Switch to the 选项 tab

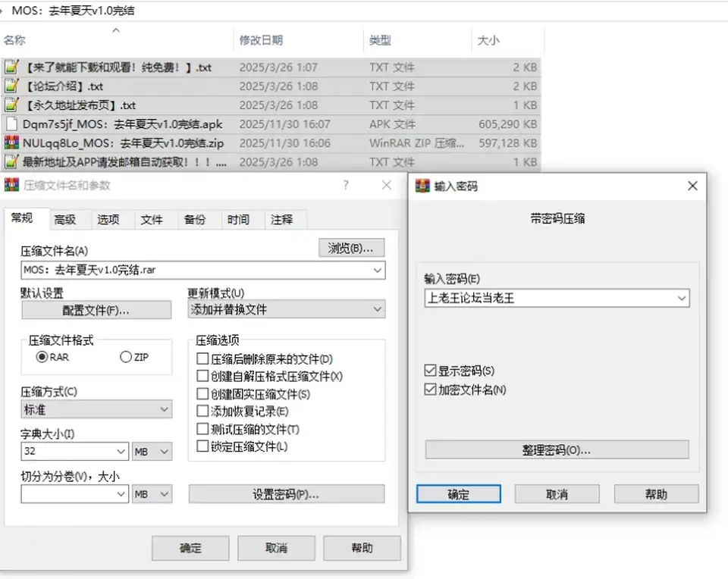pos(108,220)
